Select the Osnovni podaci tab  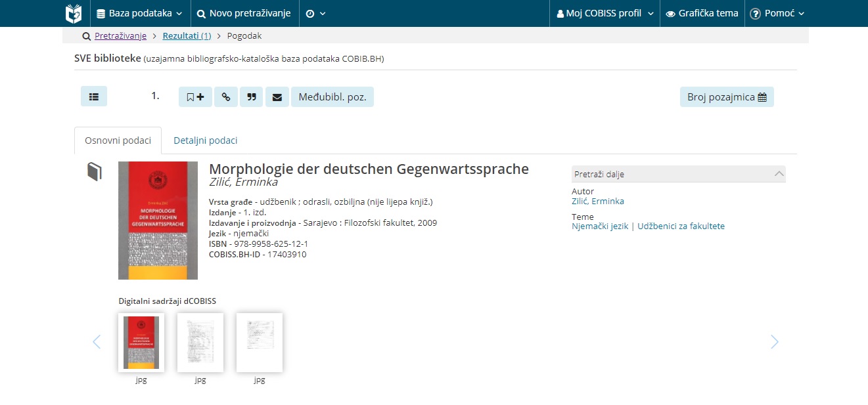click(118, 140)
